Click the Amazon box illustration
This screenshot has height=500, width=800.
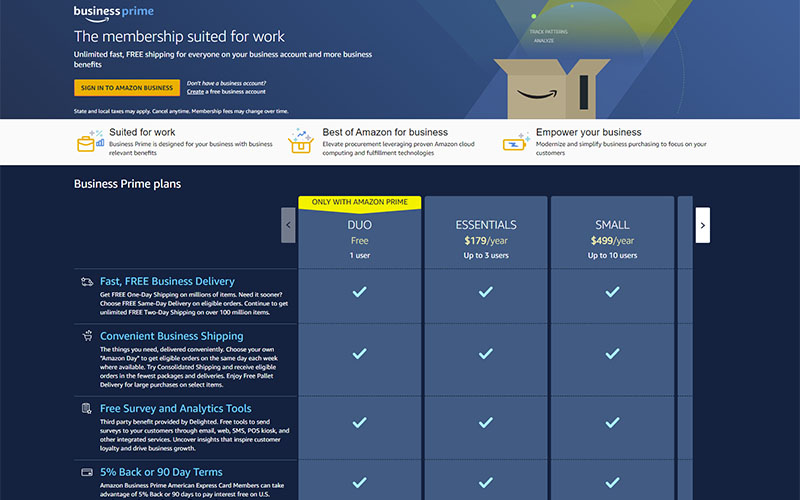pos(553,88)
